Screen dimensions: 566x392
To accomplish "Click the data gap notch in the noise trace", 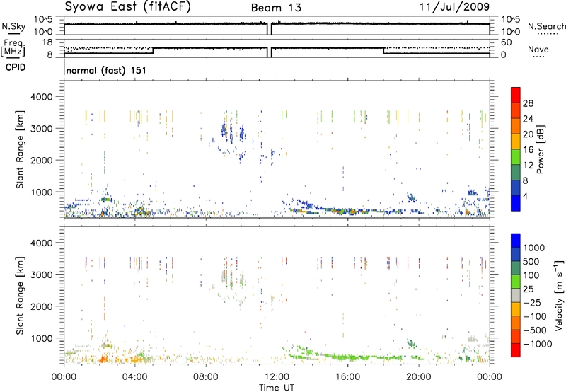I will coord(270,29).
